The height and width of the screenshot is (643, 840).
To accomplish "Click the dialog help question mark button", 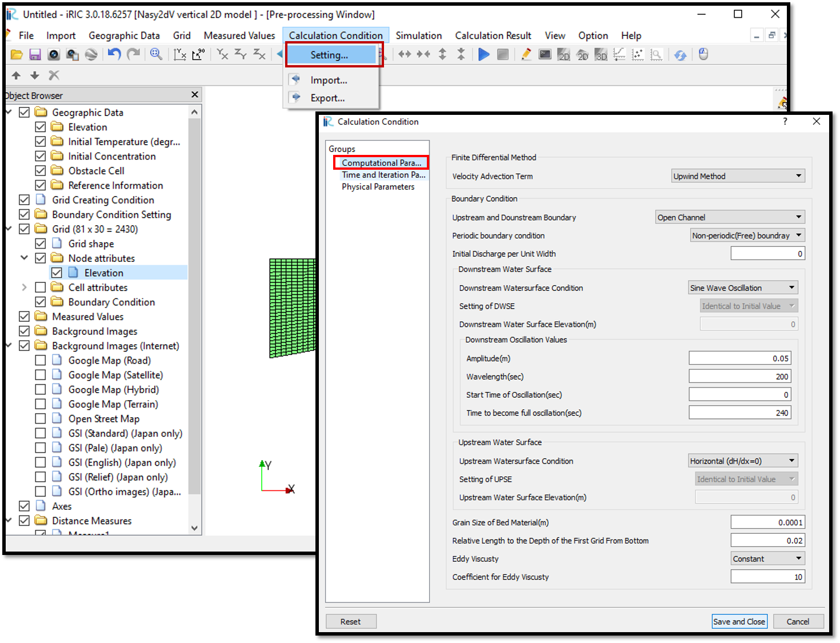I will pos(785,121).
